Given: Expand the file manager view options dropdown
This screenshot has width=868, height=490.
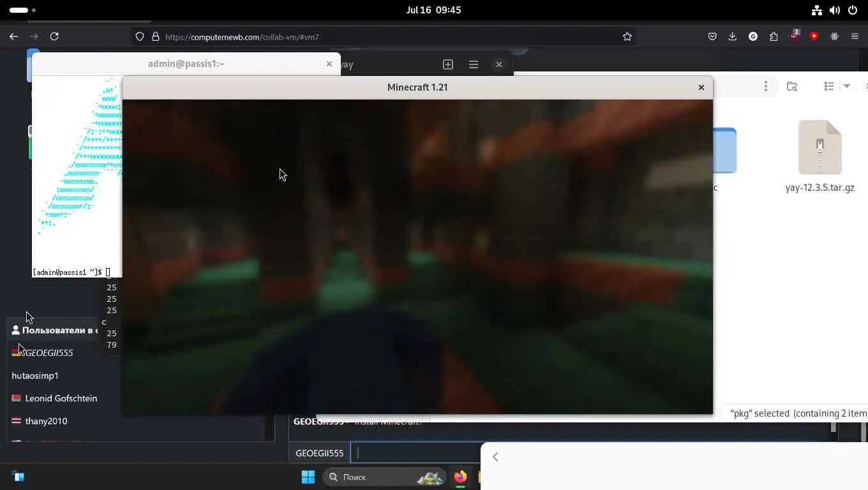Looking at the screenshot, I should pos(847,86).
